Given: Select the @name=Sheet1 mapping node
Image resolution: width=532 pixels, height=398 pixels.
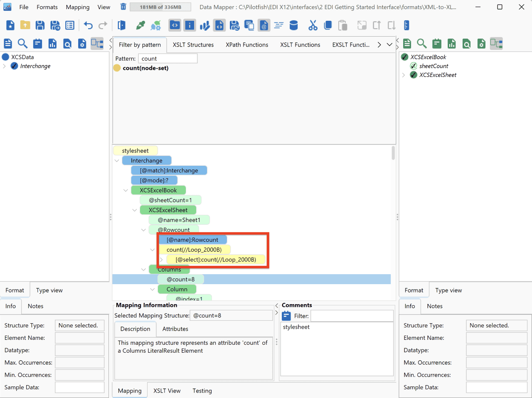Looking at the screenshot, I should [x=179, y=220].
